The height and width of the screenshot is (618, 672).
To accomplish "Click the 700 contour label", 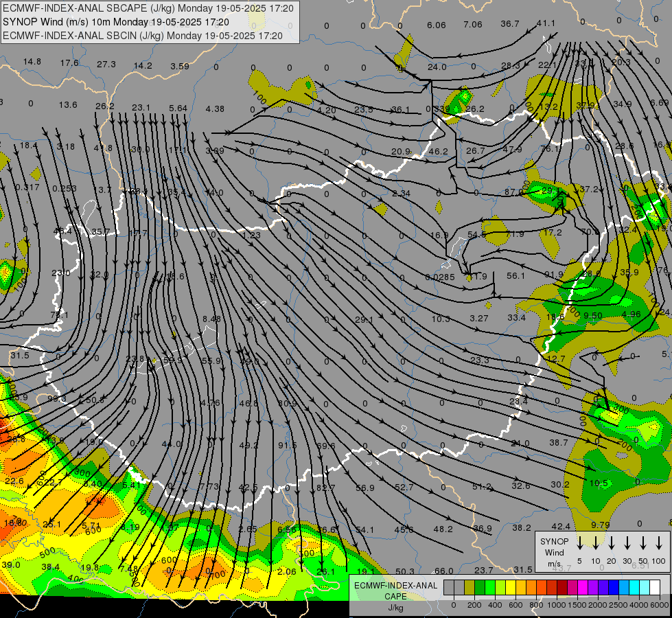I will tap(218, 575).
